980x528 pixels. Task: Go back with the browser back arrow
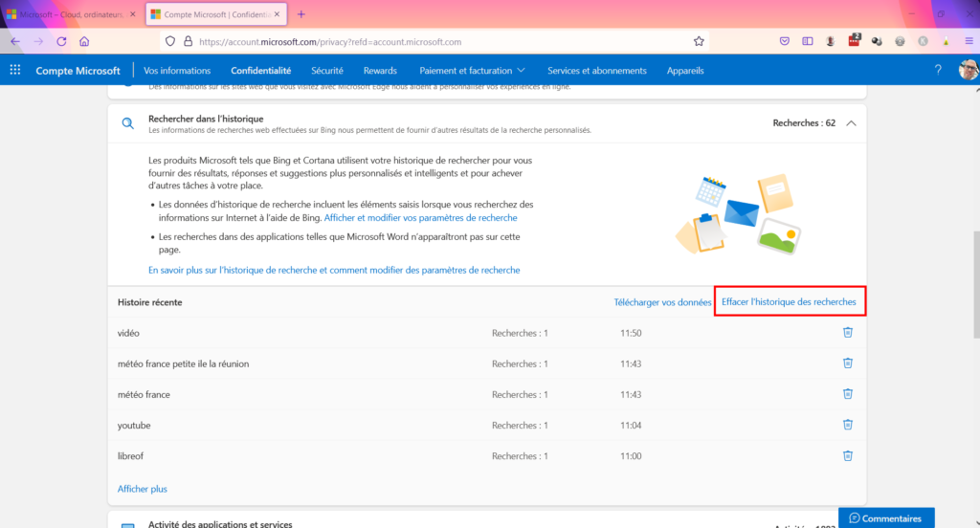[15, 42]
